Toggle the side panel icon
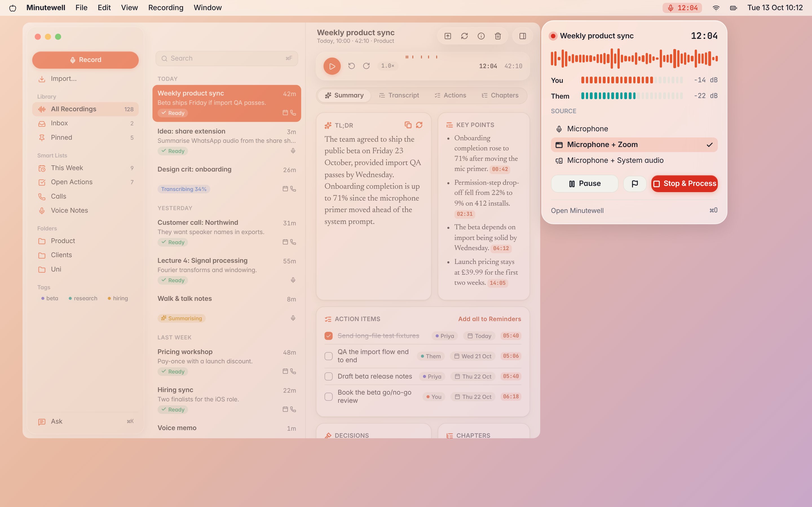Viewport: 812px width, 507px height. tap(523, 36)
